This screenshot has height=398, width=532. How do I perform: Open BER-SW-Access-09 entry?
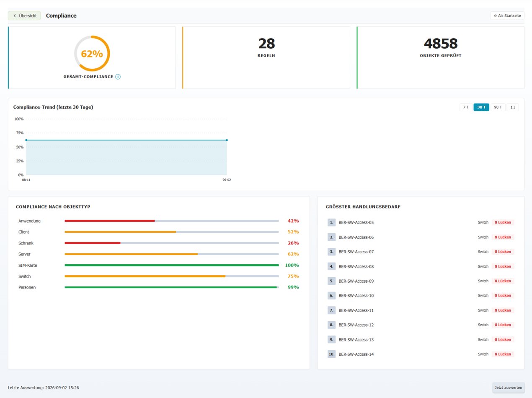421,281
